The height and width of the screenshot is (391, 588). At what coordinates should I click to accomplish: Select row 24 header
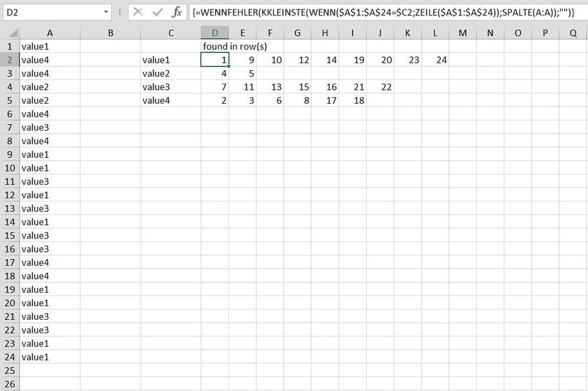coord(10,357)
